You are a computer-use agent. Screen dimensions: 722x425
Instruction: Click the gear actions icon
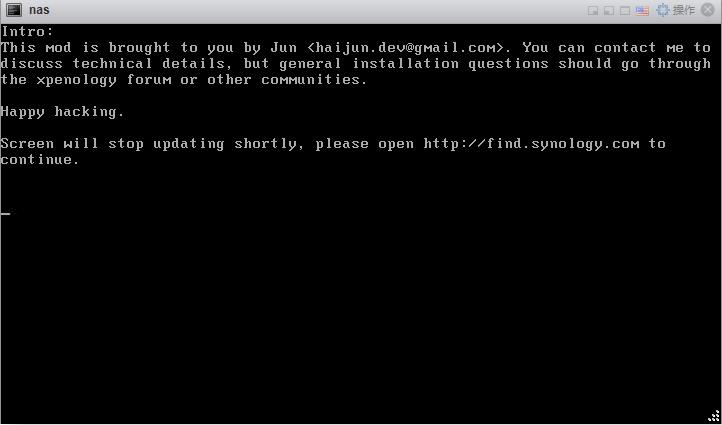(663, 10)
